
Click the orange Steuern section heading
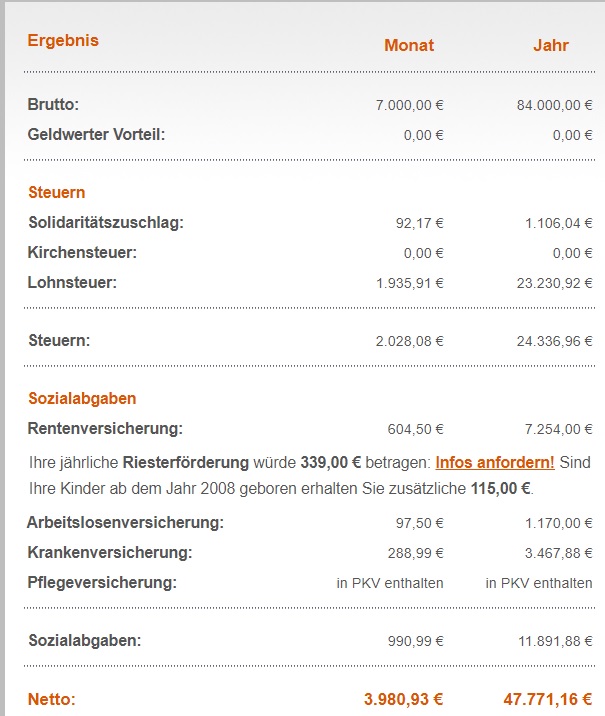point(56,192)
